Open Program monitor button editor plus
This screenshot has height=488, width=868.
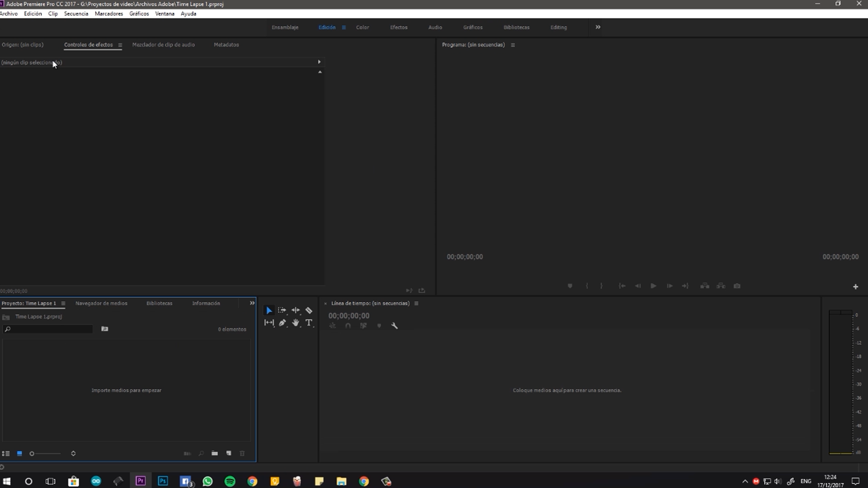[855, 287]
